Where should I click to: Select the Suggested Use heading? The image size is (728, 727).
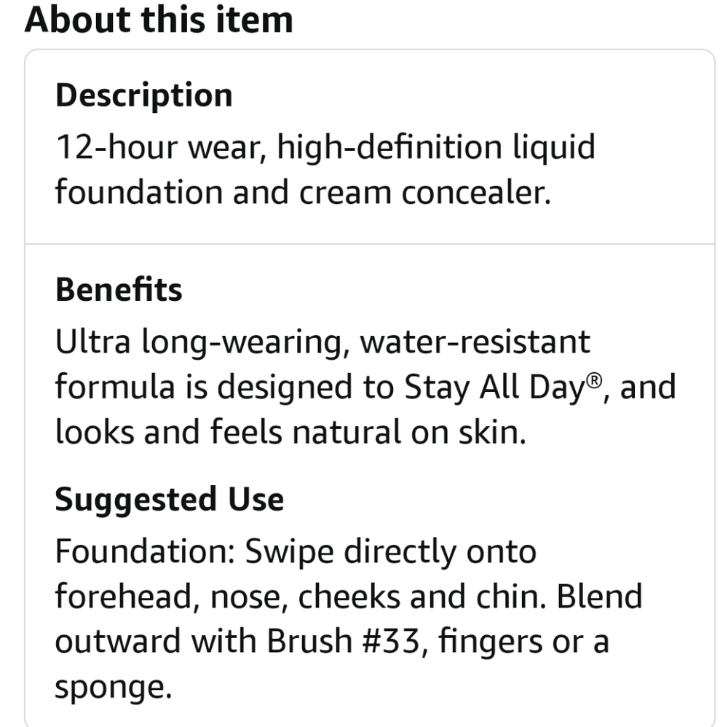(x=169, y=500)
